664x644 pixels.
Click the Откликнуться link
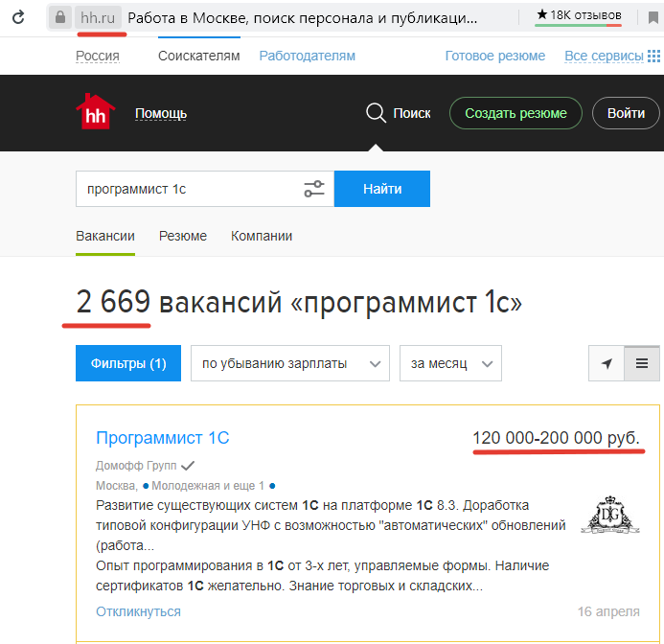click(138, 611)
